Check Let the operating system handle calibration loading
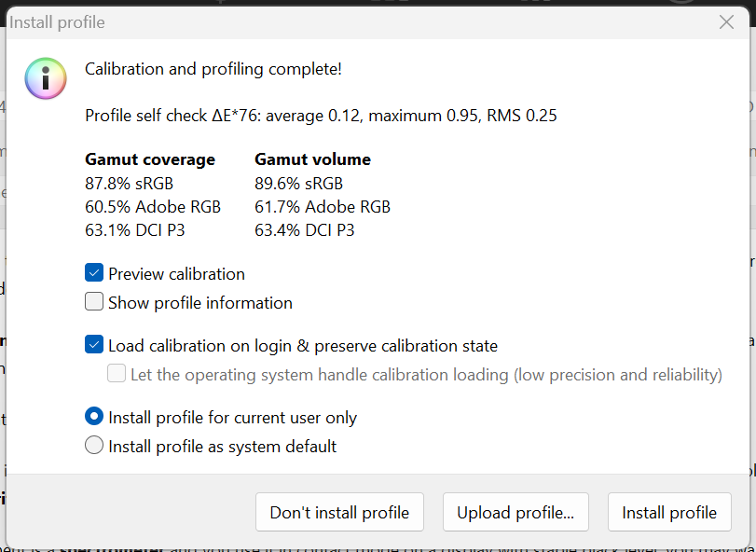 coord(117,374)
